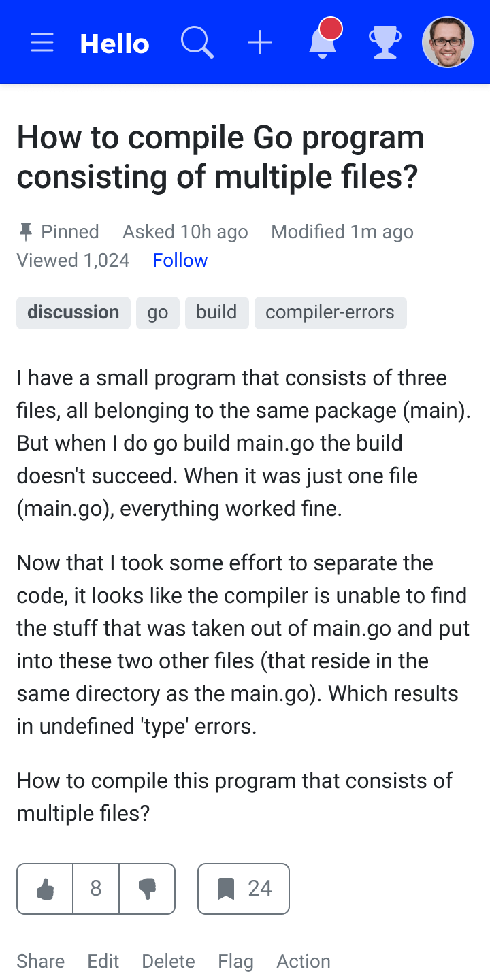490x980 pixels.
Task: Click the plus icon to create post
Action: tap(260, 43)
